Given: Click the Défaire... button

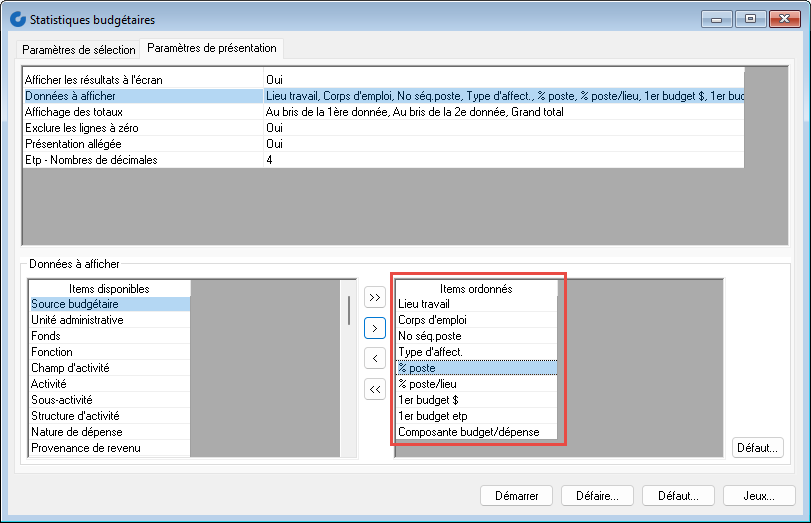Looking at the screenshot, I should [x=597, y=496].
